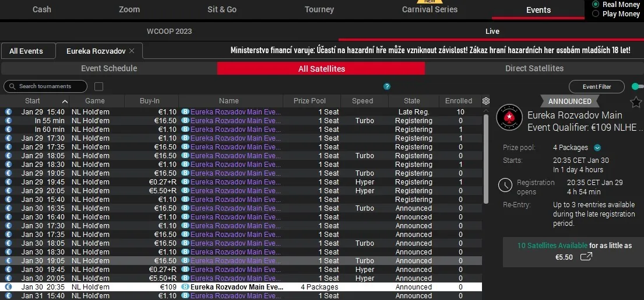
Task: Click the ANNOUNCED status badge
Action: [x=569, y=101]
